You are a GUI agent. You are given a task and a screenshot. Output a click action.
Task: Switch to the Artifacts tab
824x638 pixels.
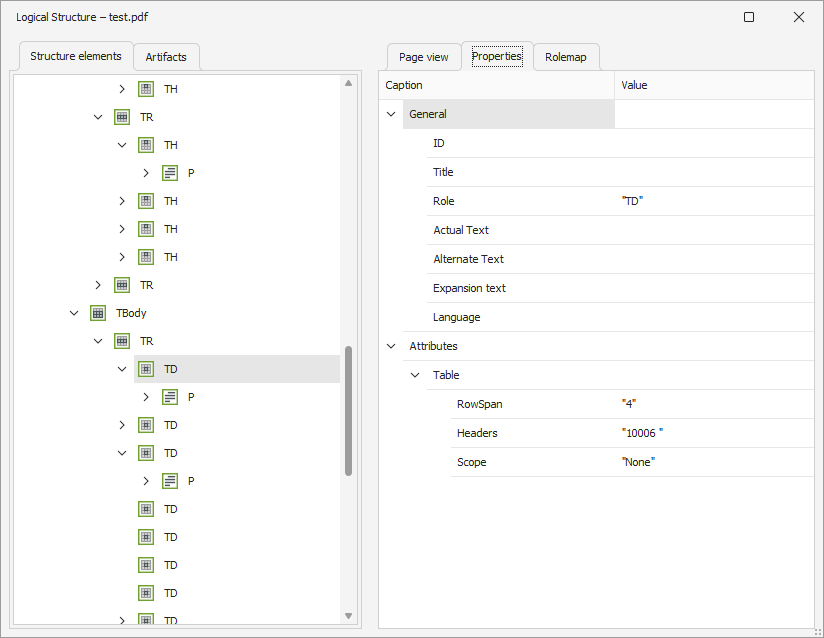tap(166, 57)
